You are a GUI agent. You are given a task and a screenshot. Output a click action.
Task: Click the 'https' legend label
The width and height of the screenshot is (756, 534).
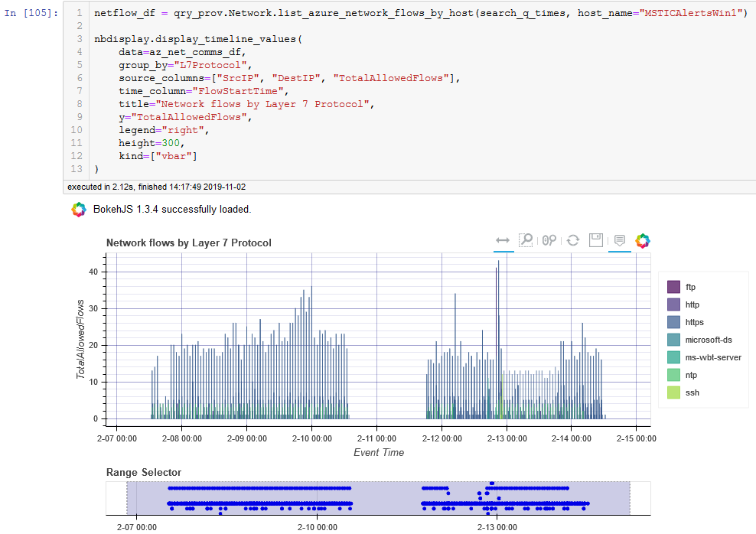click(694, 322)
